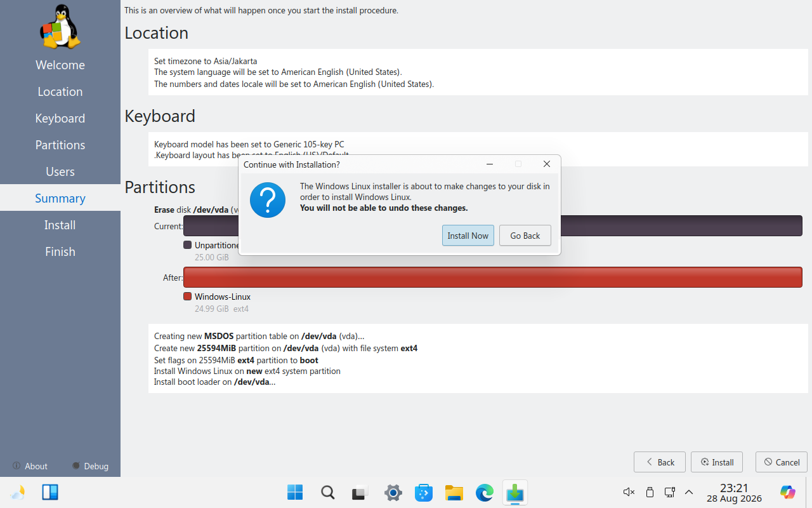Click the muted volume tray icon
812x508 pixels.
[629, 492]
